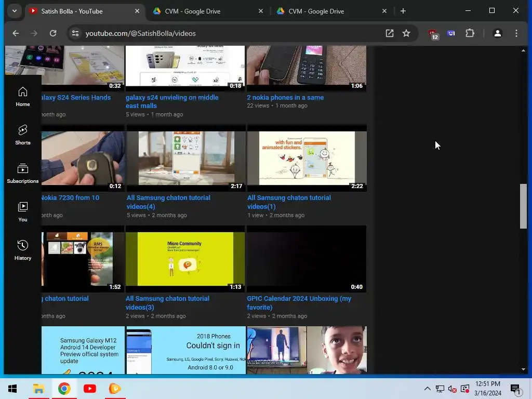The height and width of the screenshot is (399, 532).
Task: Play the 0:40 dark GPIC Calendar thumbnail
Action: coord(307,259)
